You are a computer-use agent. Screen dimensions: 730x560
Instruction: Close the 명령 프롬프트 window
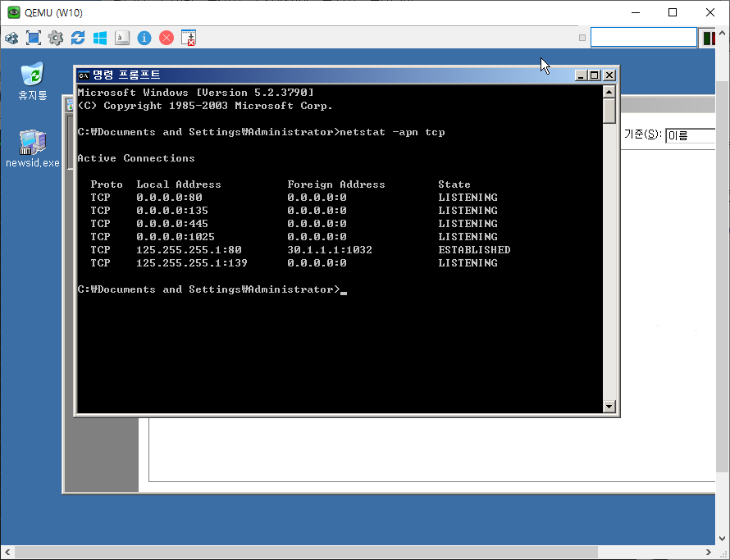(x=609, y=75)
